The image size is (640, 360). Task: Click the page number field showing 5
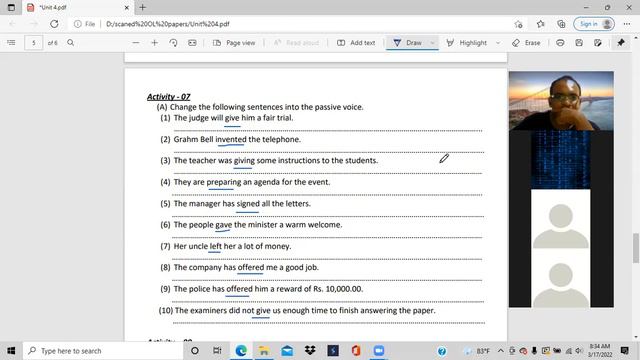(33, 43)
